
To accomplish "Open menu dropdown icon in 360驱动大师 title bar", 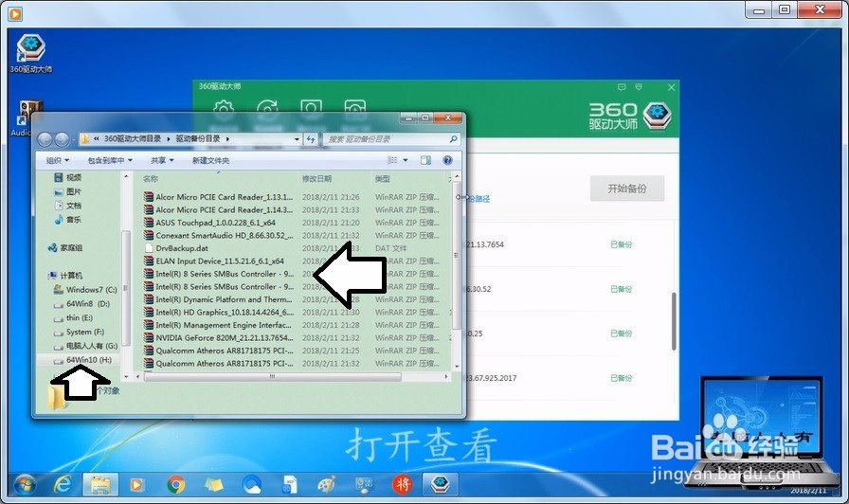I will pyautogui.click(x=639, y=86).
